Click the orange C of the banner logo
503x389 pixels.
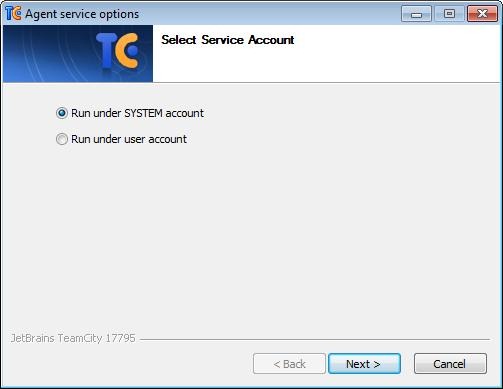click(x=127, y=51)
